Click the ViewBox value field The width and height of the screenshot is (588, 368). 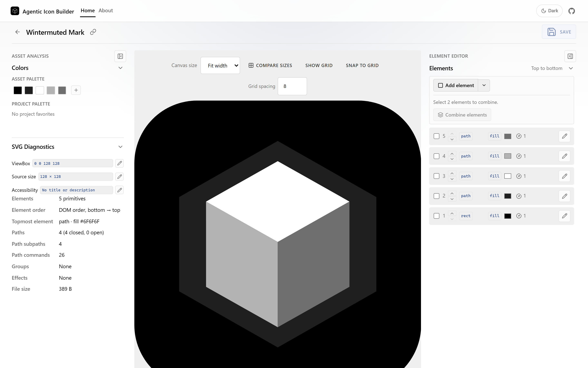(x=73, y=163)
